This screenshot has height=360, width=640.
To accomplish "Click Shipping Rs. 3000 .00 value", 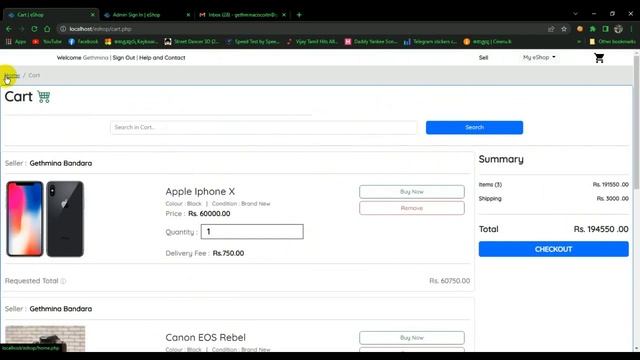I will point(612,199).
